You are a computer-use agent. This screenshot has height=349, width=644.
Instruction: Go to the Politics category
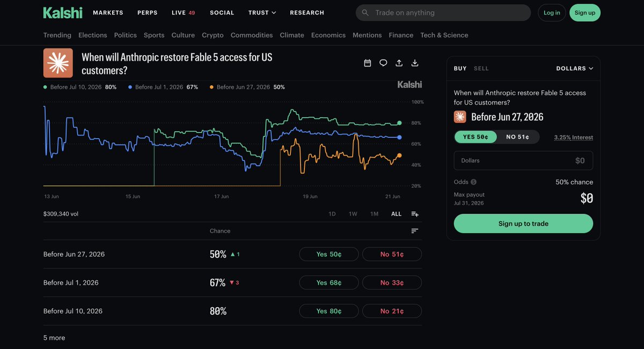(126, 35)
